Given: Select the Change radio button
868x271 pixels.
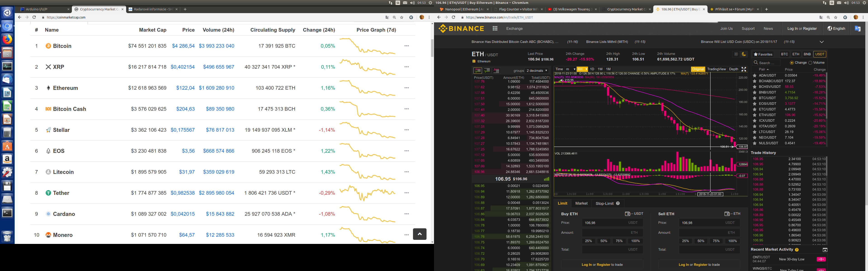Looking at the screenshot, I should click(792, 63).
